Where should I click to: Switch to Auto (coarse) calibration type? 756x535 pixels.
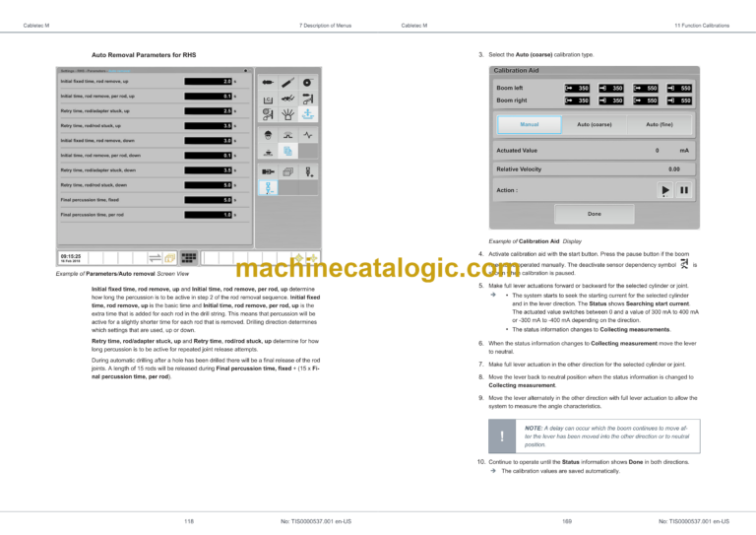(594, 124)
